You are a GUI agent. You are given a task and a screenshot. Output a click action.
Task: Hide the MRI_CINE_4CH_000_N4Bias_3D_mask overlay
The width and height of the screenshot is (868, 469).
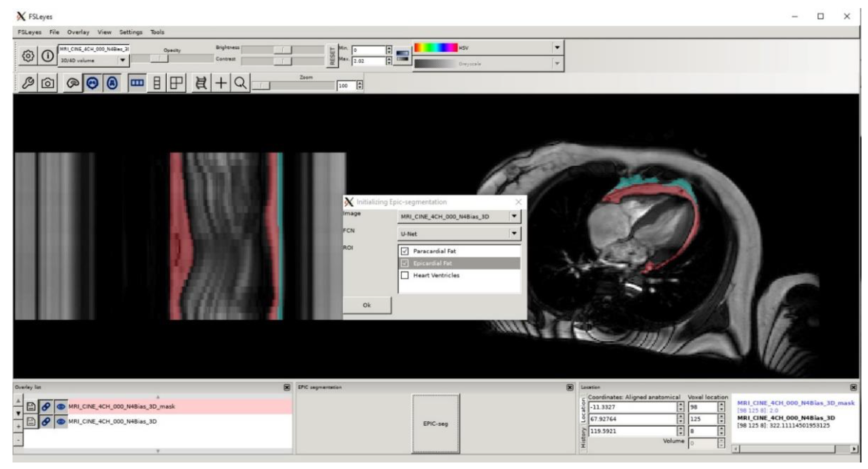61,407
